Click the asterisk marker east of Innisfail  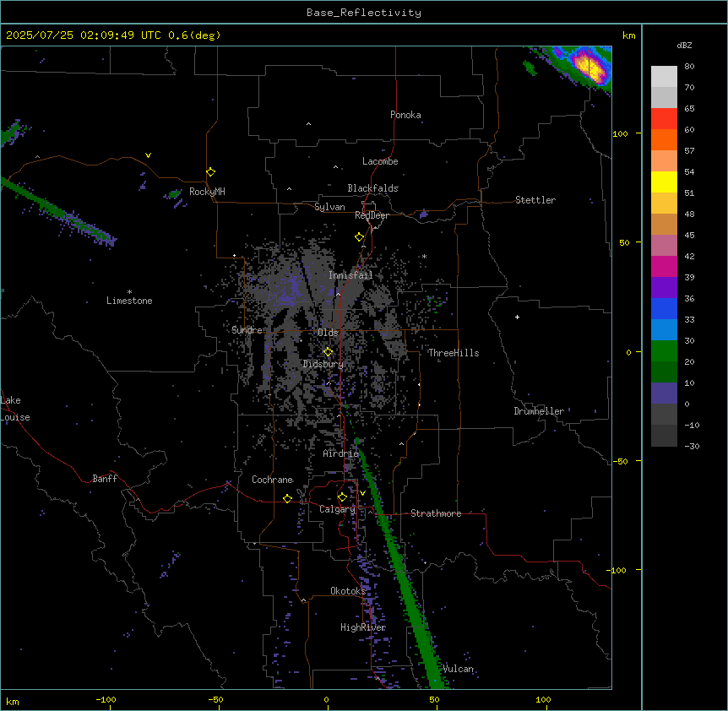424,256
